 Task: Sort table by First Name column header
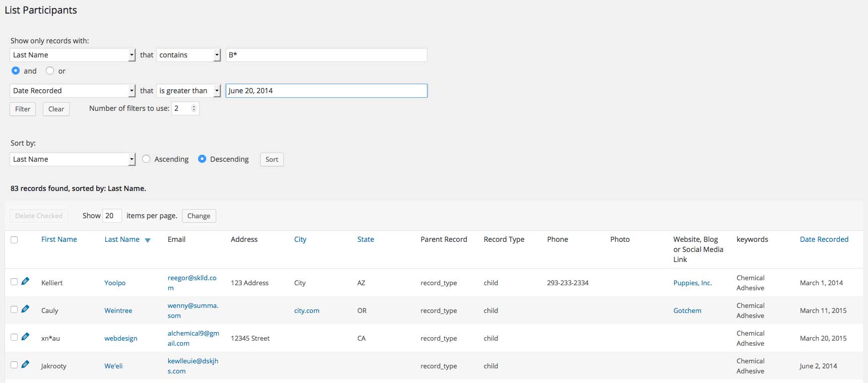[59, 239]
